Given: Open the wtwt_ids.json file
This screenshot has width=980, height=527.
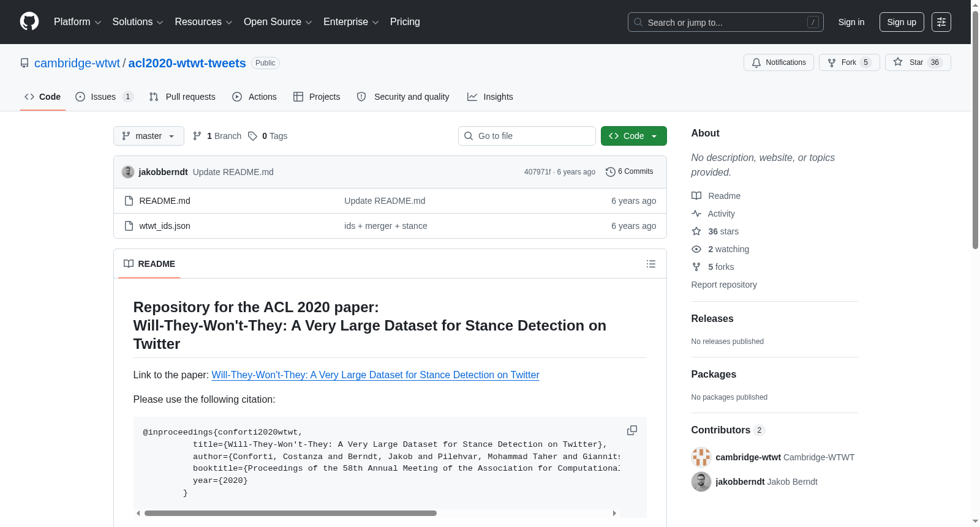Looking at the screenshot, I should click(x=165, y=226).
